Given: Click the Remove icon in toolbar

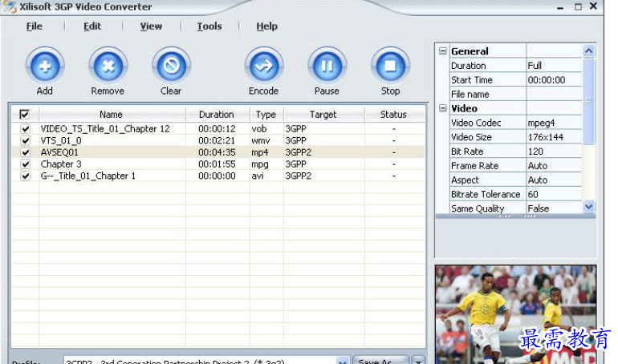Looking at the screenshot, I should [108, 66].
